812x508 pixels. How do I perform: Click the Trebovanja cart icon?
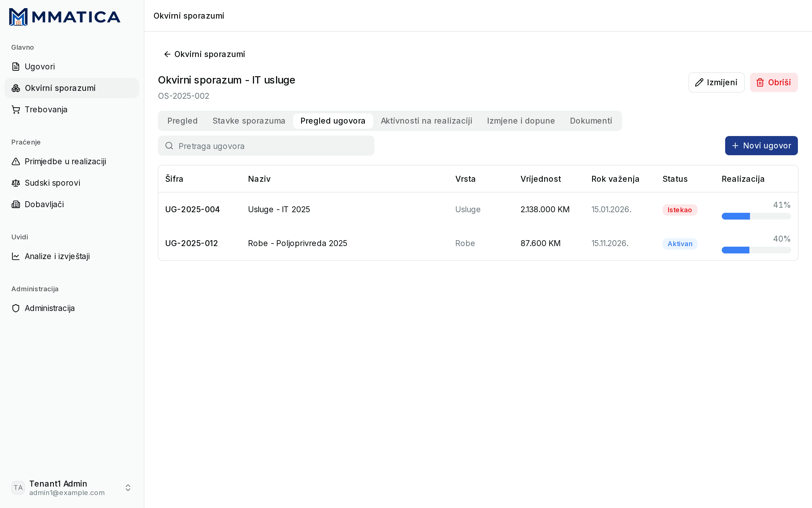tap(16, 110)
